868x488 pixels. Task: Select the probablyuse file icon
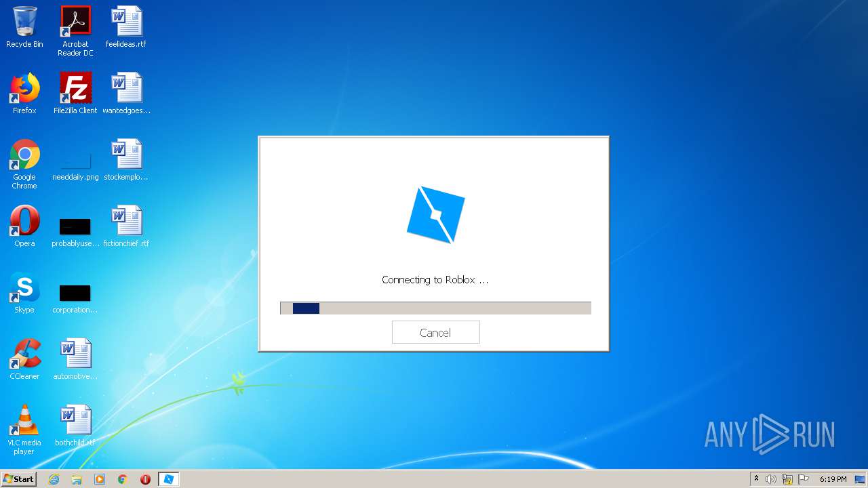click(75, 232)
